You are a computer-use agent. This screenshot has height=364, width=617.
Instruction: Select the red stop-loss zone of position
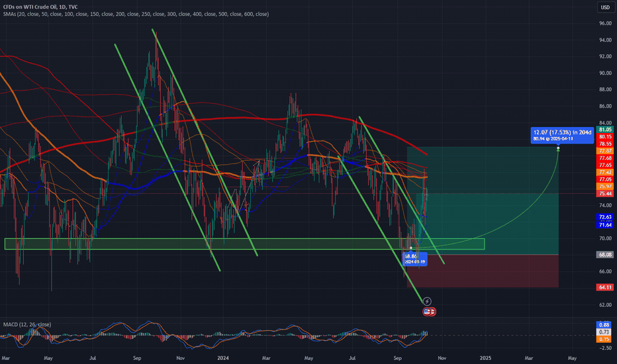click(483, 271)
